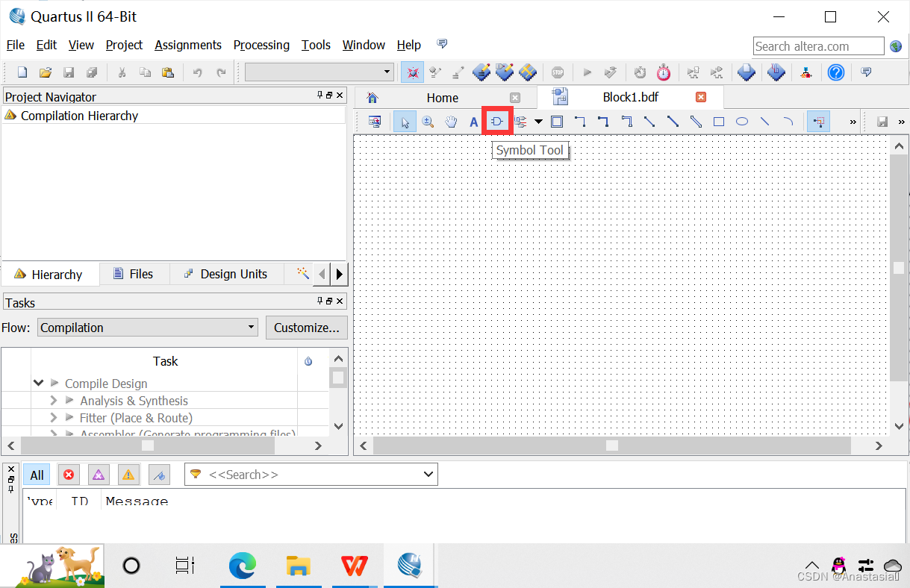Pick the Arc drawing tool
The image size is (910, 588).
pos(788,122)
